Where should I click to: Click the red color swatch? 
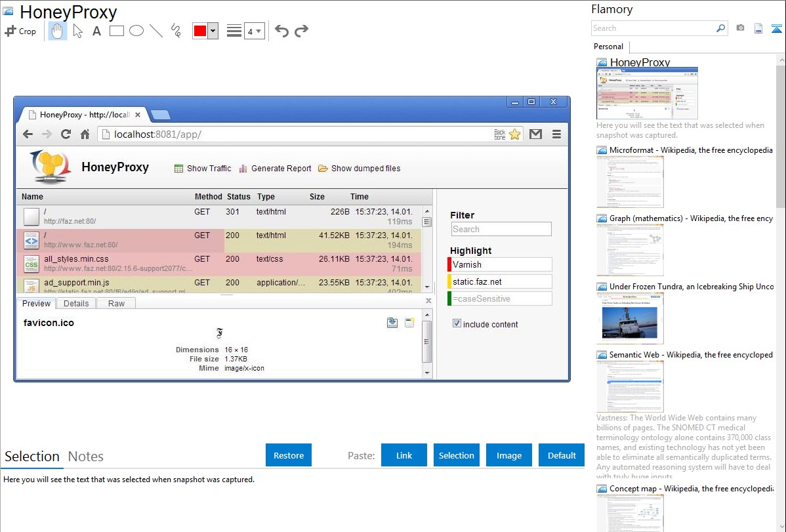pyautogui.click(x=200, y=31)
